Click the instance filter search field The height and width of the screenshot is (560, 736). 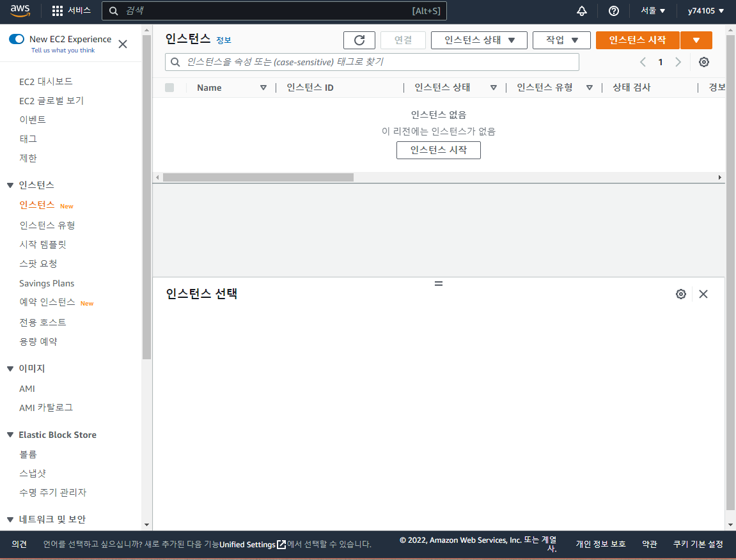pyautogui.click(x=372, y=62)
